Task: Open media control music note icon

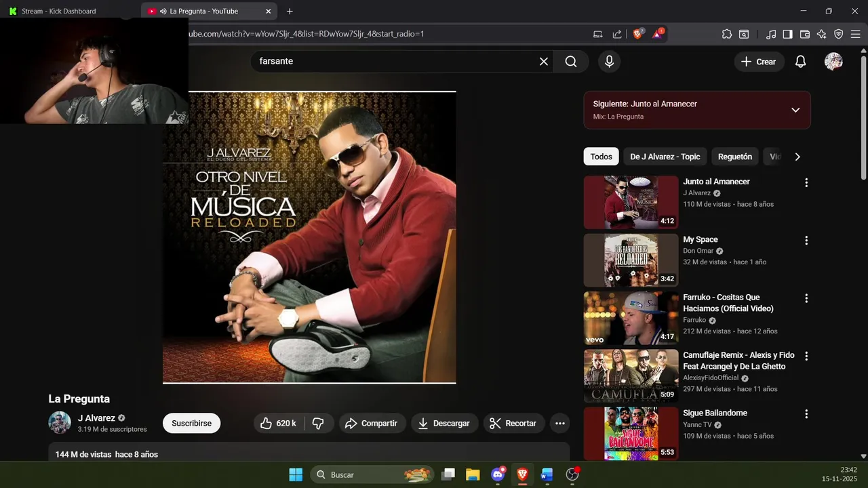Action: pyautogui.click(x=771, y=34)
